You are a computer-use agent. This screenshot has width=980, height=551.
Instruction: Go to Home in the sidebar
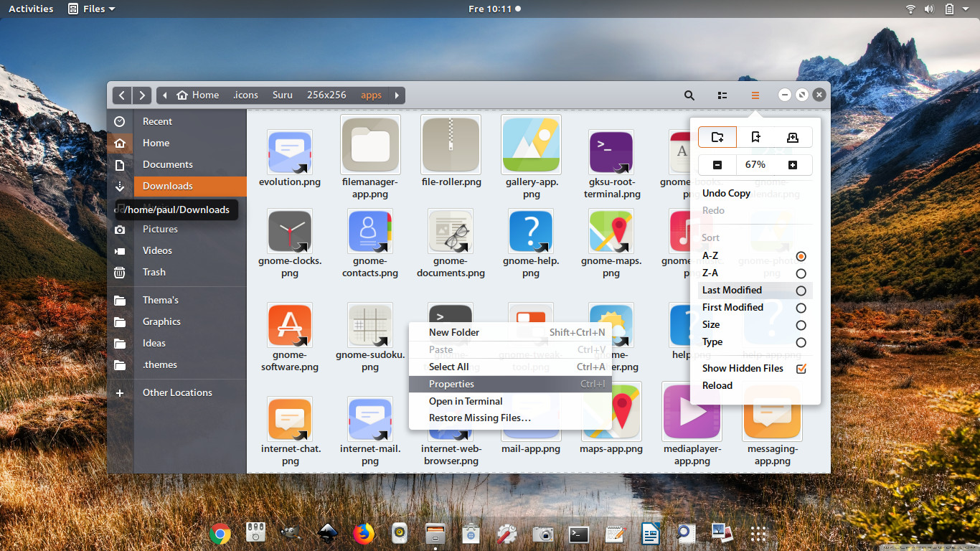[x=176, y=143]
